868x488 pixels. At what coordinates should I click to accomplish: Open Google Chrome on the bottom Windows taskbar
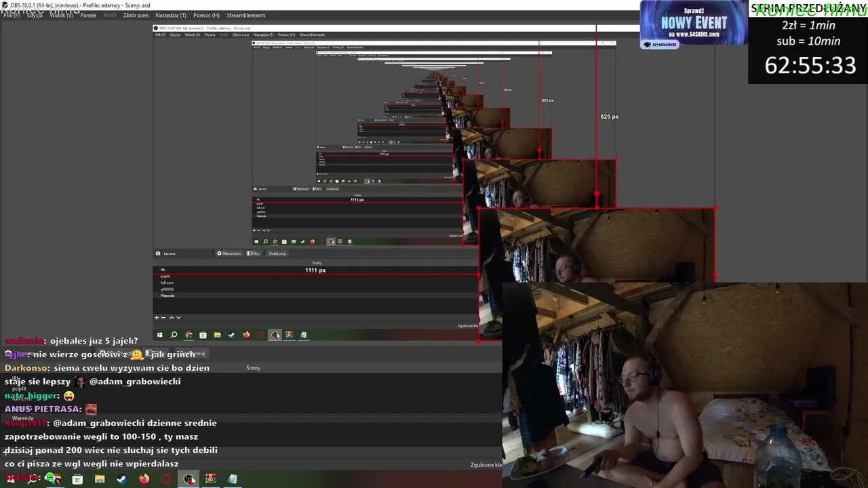pos(56,479)
